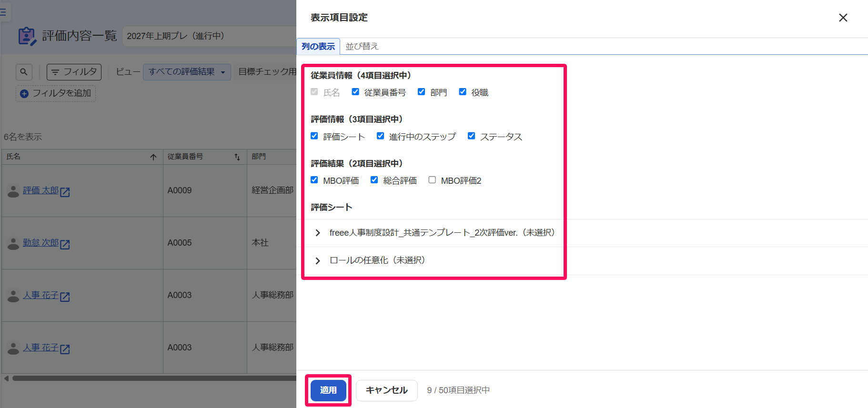Click the employee number A0005

pos(180,243)
